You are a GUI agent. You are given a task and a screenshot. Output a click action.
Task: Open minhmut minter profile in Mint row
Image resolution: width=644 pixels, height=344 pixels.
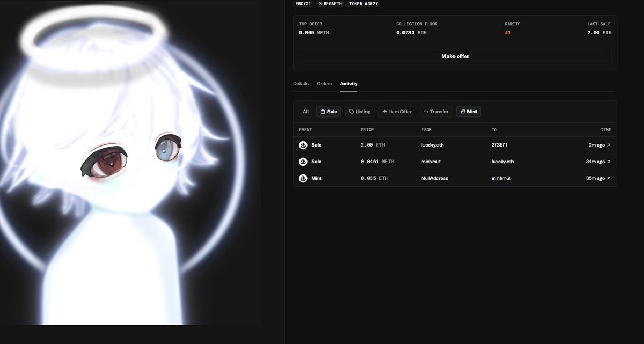click(502, 178)
